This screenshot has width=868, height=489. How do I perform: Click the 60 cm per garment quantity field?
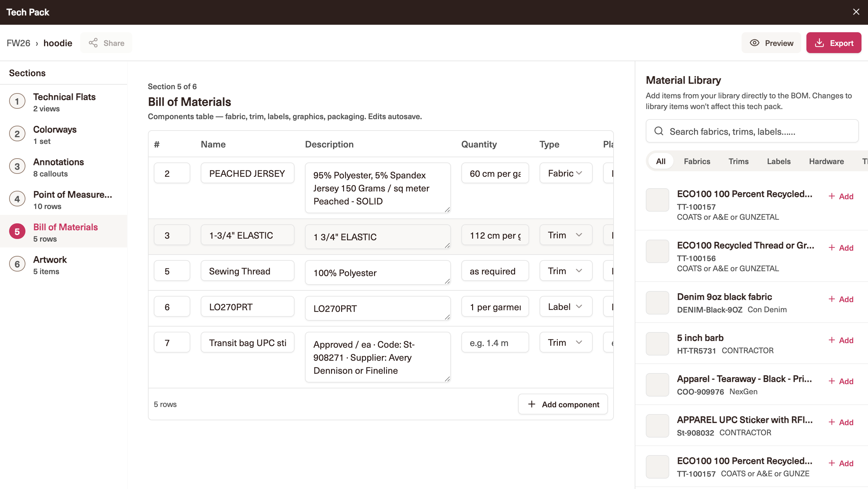[495, 173]
